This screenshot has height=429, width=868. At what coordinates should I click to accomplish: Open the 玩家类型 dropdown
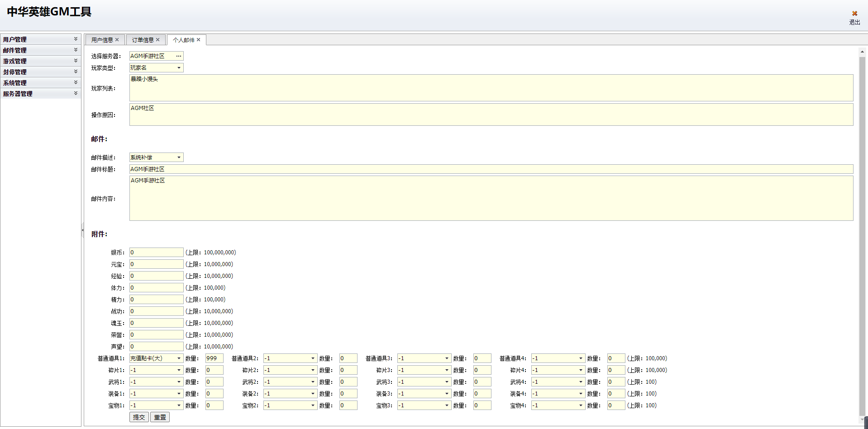179,68
